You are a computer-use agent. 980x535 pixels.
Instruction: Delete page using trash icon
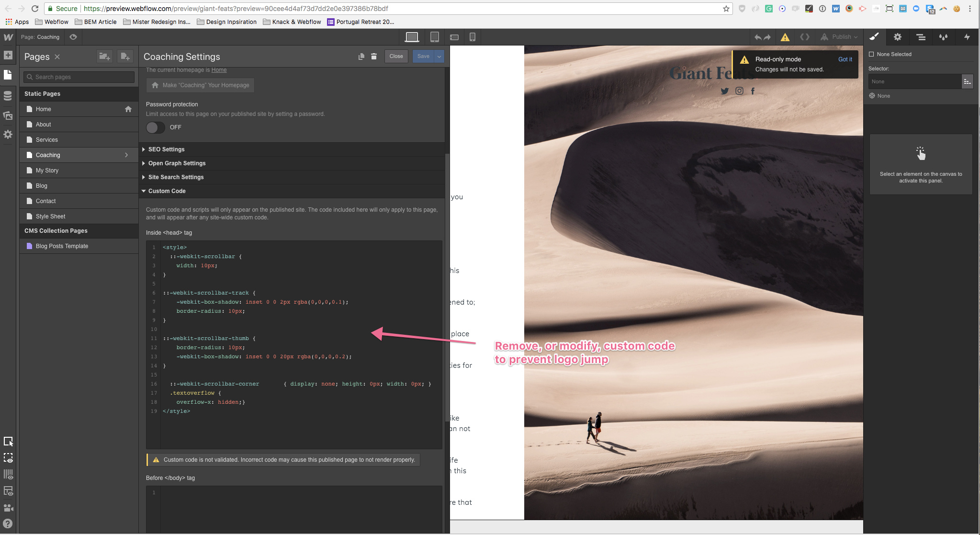tap(374, 57)
